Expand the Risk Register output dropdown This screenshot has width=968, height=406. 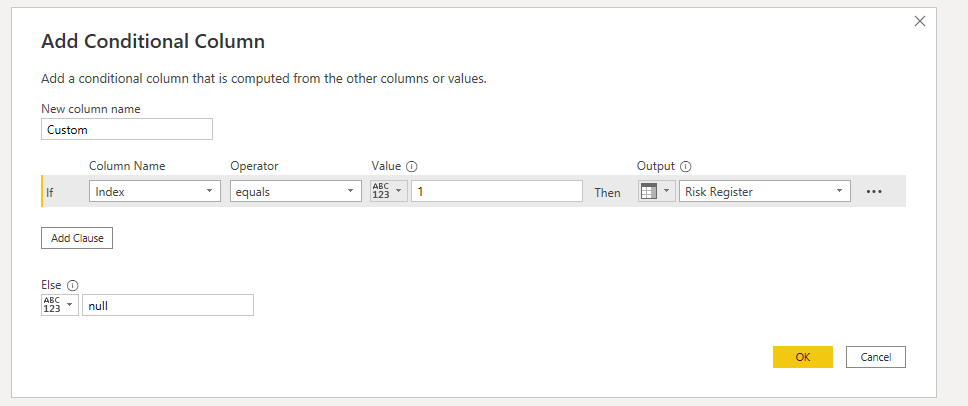764,191
